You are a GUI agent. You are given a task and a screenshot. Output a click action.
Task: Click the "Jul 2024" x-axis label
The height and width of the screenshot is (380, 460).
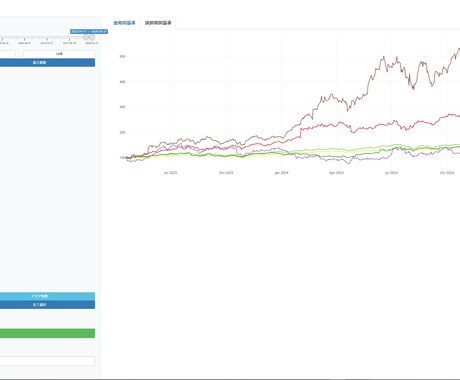click(391, 173)
